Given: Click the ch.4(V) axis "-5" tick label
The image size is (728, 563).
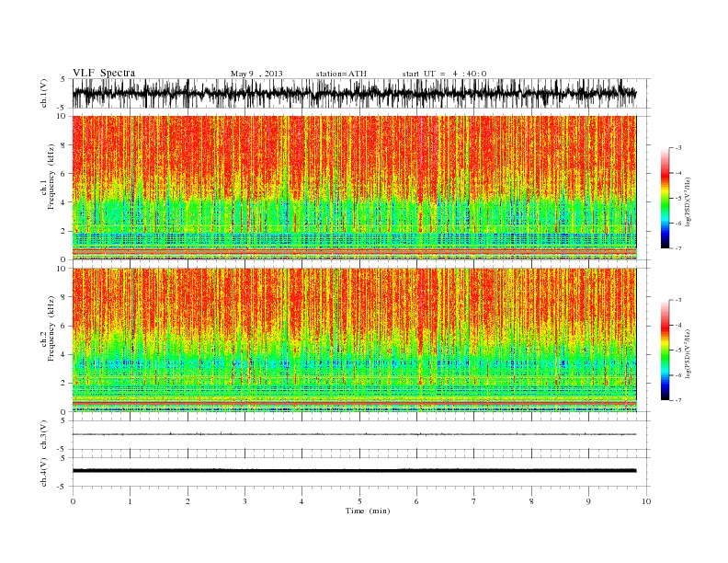Looking at the screenshot, I should (63, 488).
